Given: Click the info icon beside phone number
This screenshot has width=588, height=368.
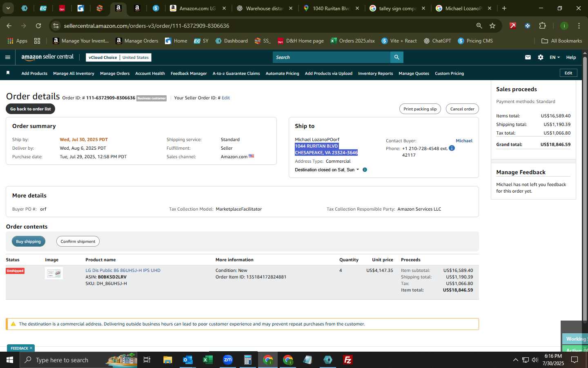Looking at the screenshot, I should tap(452, 148).
